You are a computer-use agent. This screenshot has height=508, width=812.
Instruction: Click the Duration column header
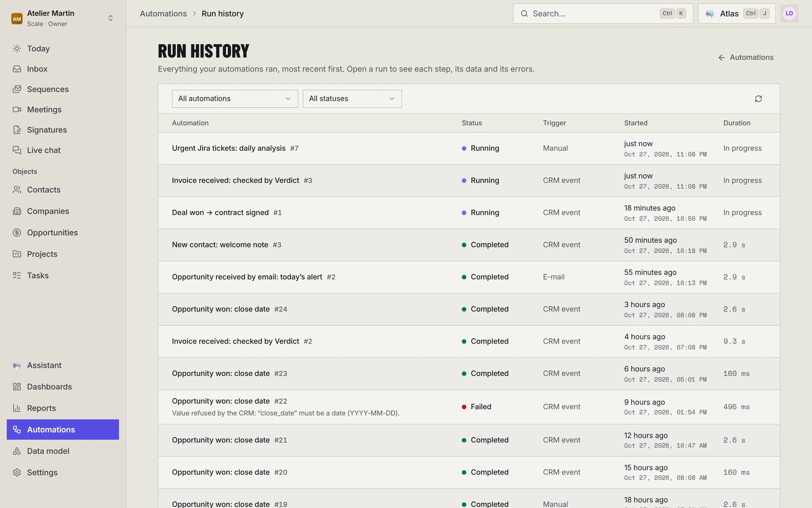736,123
